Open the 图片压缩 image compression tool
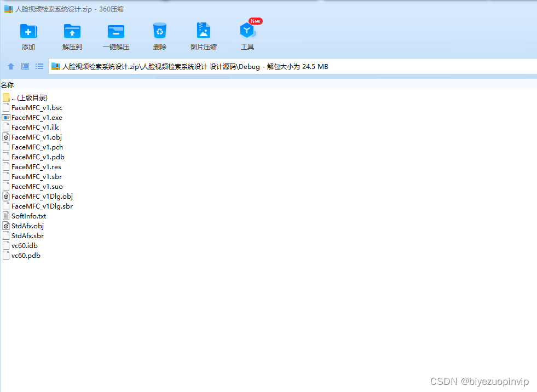The width and height of the screenshot is (537, 392). tap(204, 31)
